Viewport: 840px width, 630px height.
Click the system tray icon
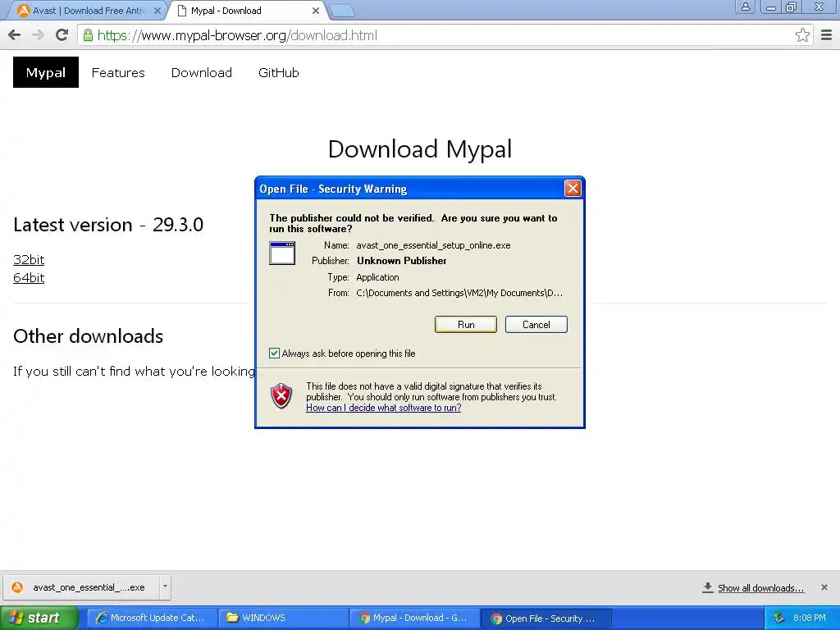779,618
